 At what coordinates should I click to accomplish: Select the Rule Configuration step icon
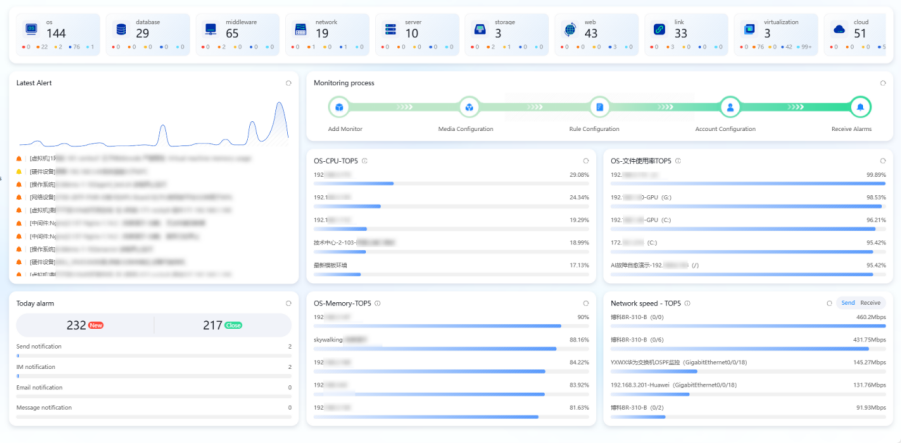pos(599,107)
